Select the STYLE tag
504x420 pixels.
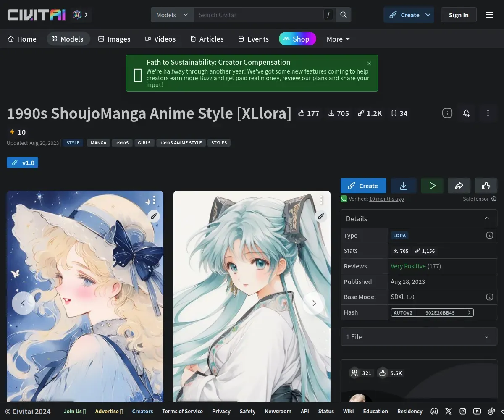pyautogui.click(x=73, y=143)
